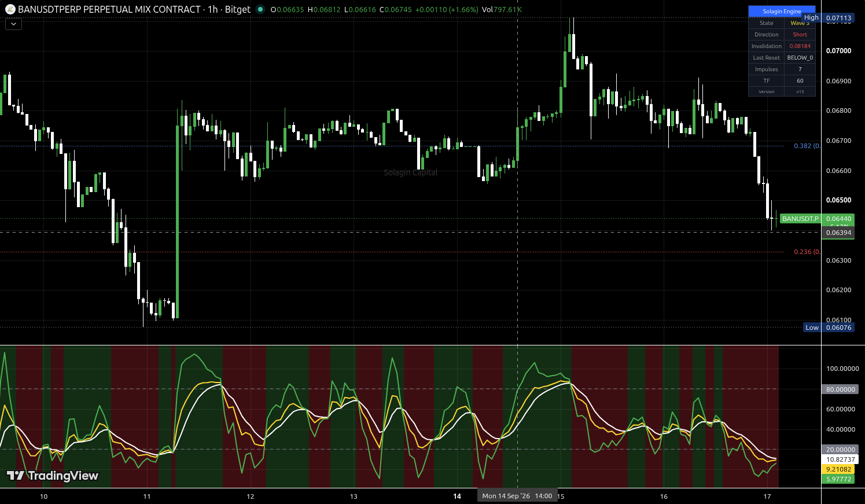Click the 100.00000 oscillator axis label
The height and width of the screenshot is (504, 865).
click(842, 369)
